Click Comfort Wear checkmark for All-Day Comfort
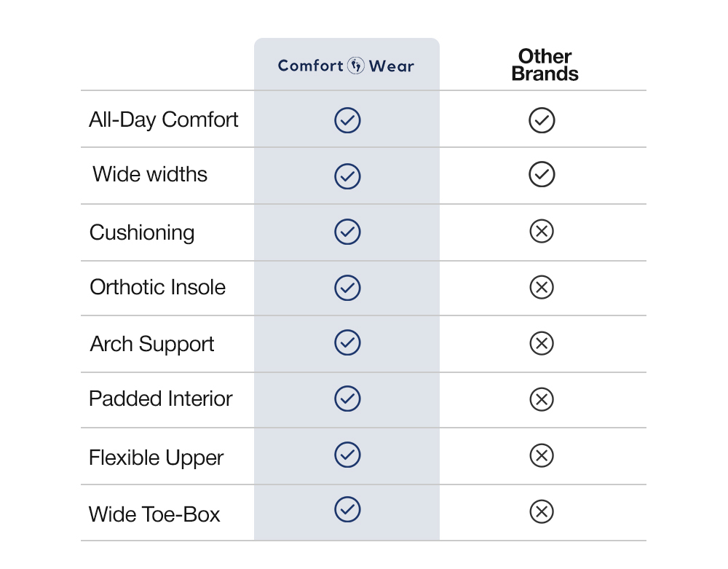The image size is (728, 569). (x=347, y=120)
